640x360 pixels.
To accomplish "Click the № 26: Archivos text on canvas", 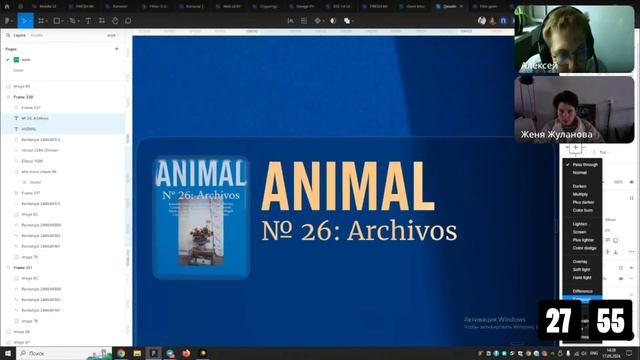I will 359,231.
